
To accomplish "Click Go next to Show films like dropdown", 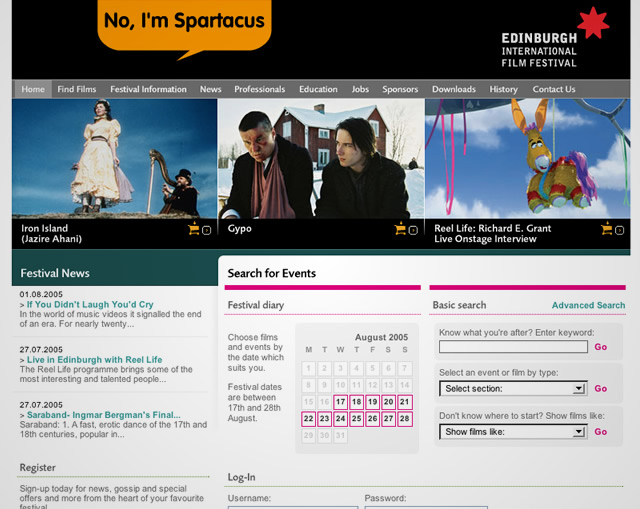I will point(600,432).
